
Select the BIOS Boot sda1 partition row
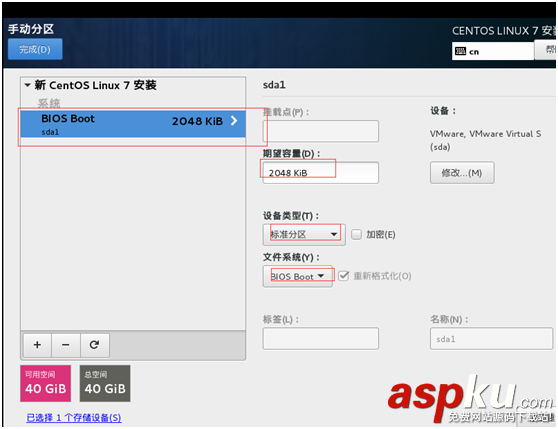[x=133, y=124]
